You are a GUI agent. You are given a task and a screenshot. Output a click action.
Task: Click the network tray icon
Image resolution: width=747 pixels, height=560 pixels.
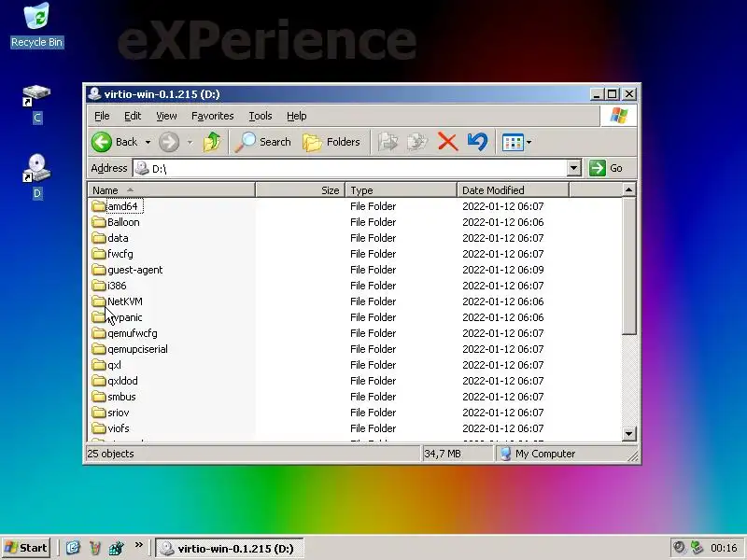coord(697,548)
